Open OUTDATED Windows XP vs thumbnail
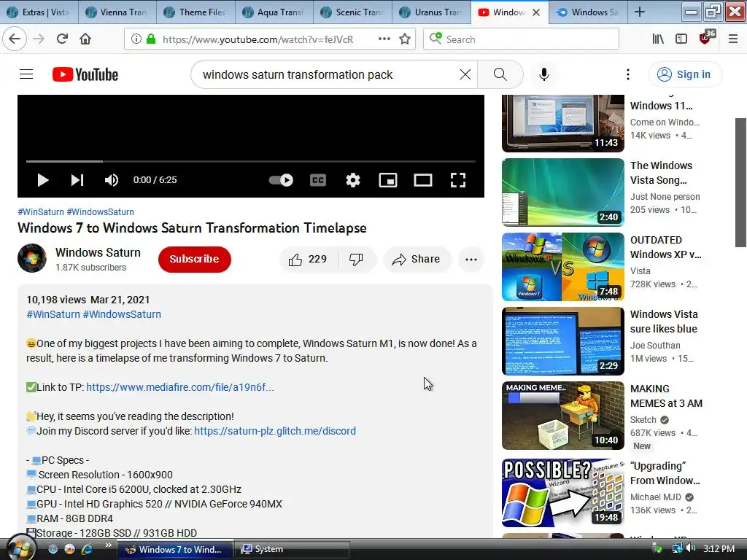Screen dimensions: 747x560 pyautogui.click(x=562, y=267)
